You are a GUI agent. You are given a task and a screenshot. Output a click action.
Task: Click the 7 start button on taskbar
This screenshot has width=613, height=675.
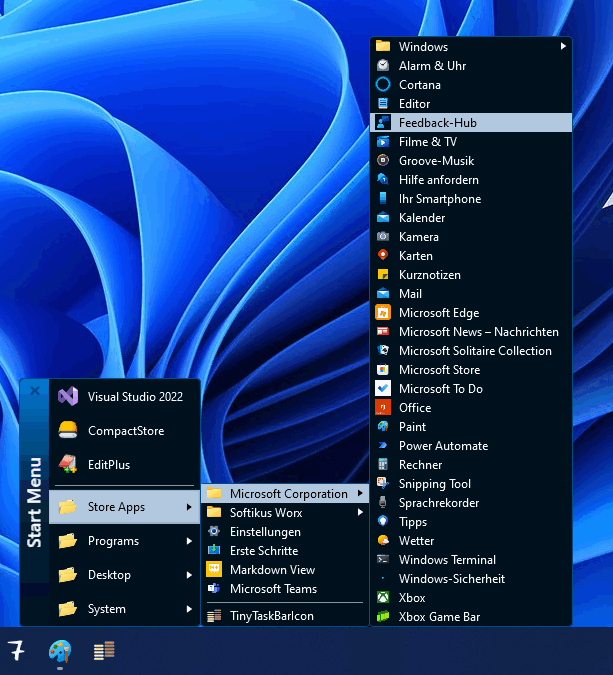click(x=17, y=651)
